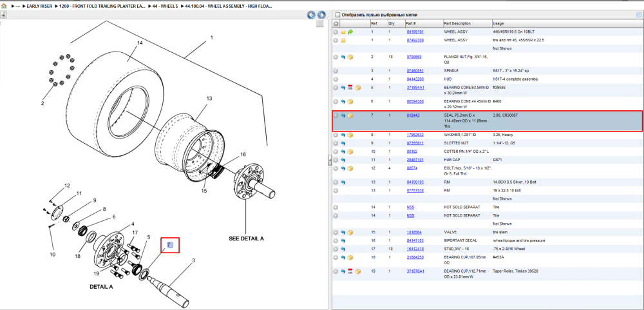Go to the home page icon
Screen dimensions: 644x310
pyautogui.click(x=4, y=6)
